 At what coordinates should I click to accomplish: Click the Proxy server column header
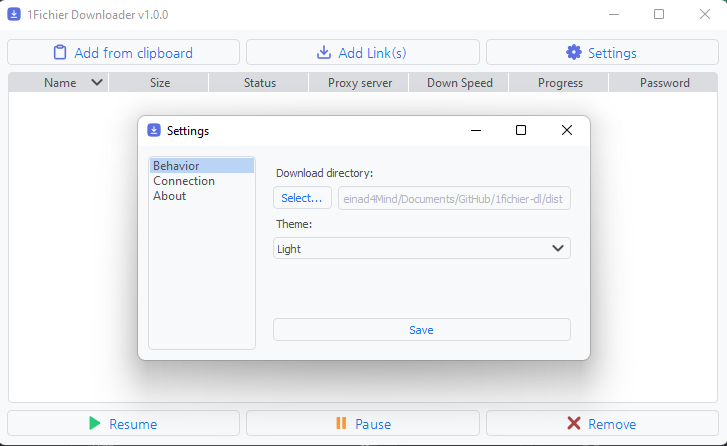pos(359,83)
